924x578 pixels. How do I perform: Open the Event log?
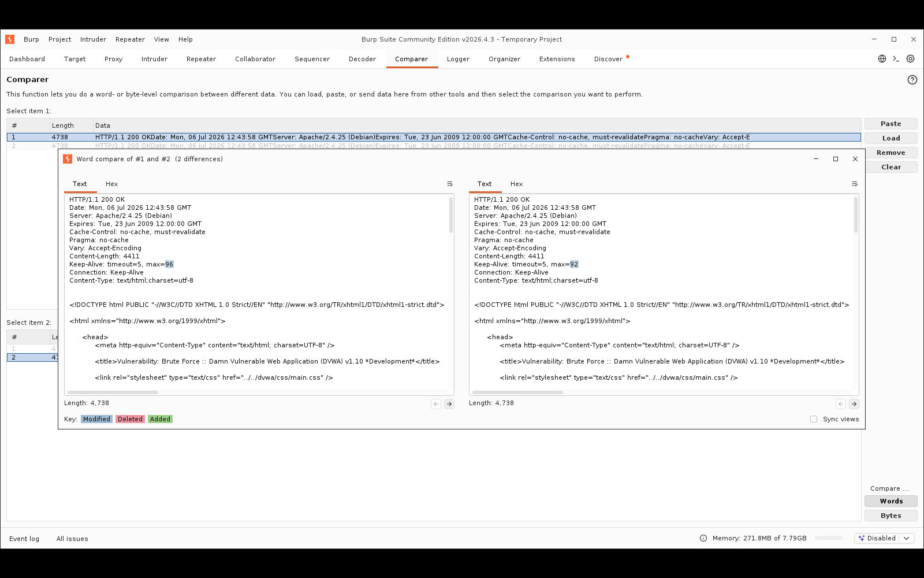(x=24, y=539)
